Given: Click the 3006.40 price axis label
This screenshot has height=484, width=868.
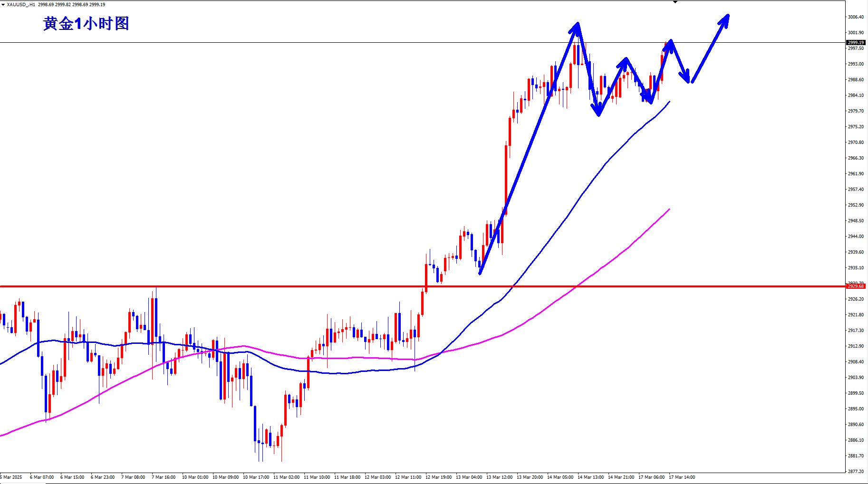Looking at the screenshot, I should pyautogui.click(x=856, y=17).
